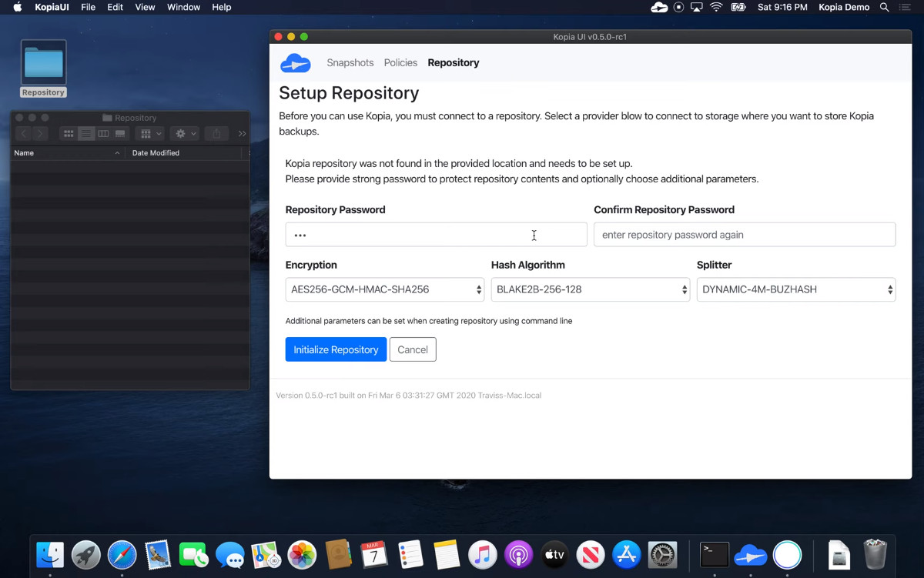The height and width of the screenshot is (578, 924).
Task: Click the KopiaUI icon in the Dock
Action: pos(751,554)
